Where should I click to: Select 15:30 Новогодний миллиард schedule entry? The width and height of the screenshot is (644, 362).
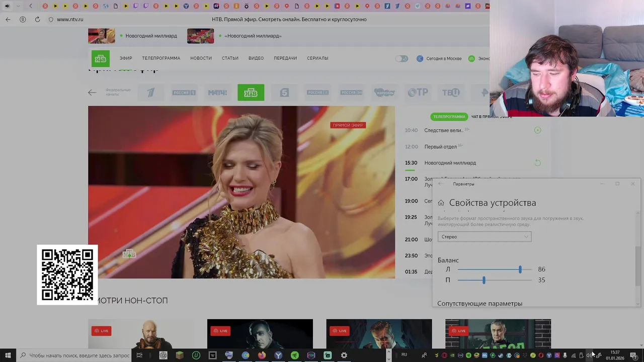pyautogui.click(x=450, y=163)
